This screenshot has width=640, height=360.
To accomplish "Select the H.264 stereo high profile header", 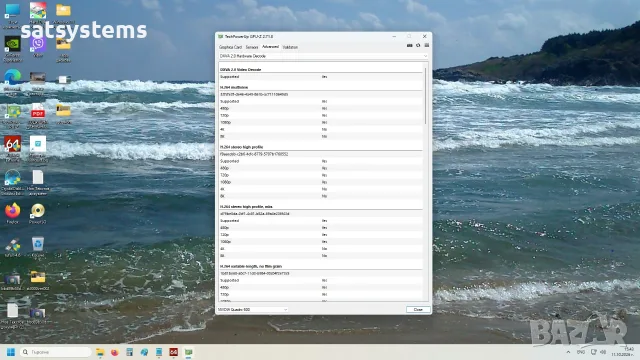I will pyautogui.click(x=241, y=147).
